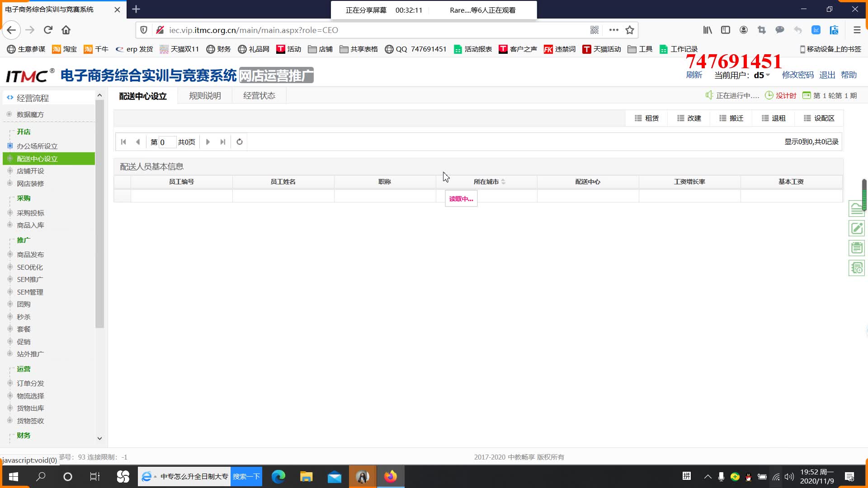Switch to 经营状态 tab
Image resolution: width=868 pixels, height=488 pixels.
tap(259, 96)
